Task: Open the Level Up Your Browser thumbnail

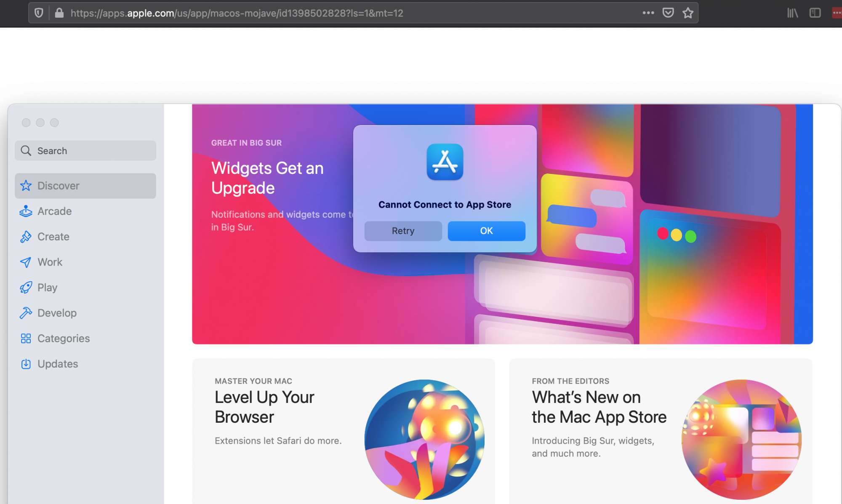Action: [x=424, y=439]
